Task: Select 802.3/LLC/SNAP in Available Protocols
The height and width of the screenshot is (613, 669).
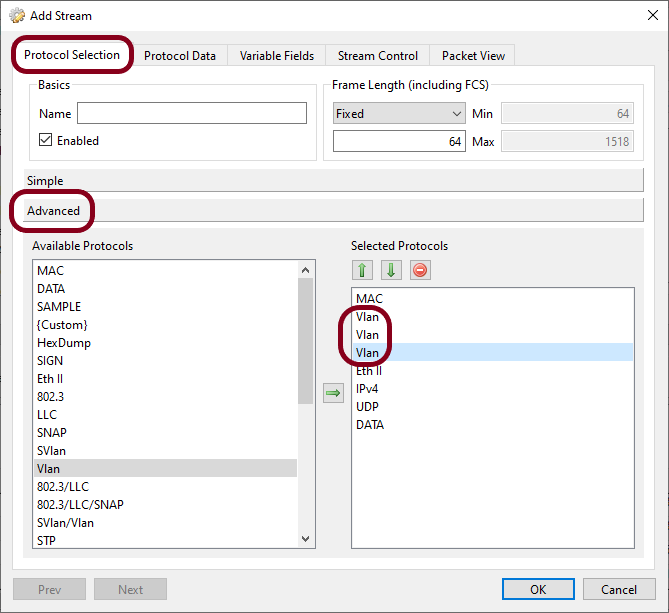Action: pyautogui.click(x=166, y=505)
